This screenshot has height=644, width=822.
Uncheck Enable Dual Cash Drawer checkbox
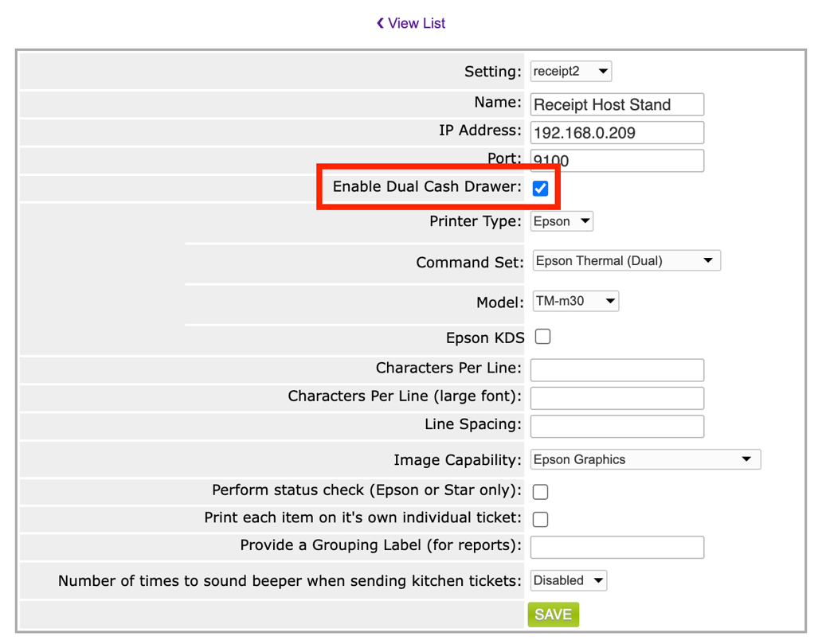[x=541, y=188]
